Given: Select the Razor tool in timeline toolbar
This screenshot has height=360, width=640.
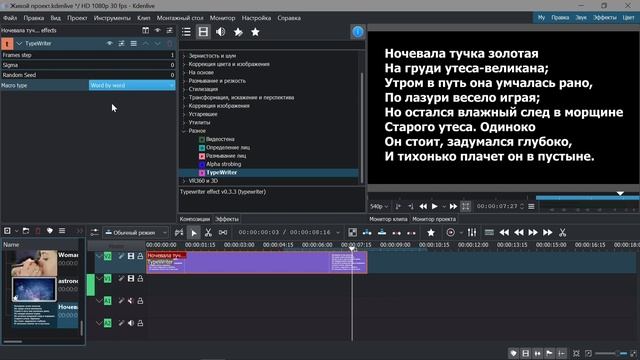Looking at the screenshot, I should [x=208, y=233].
